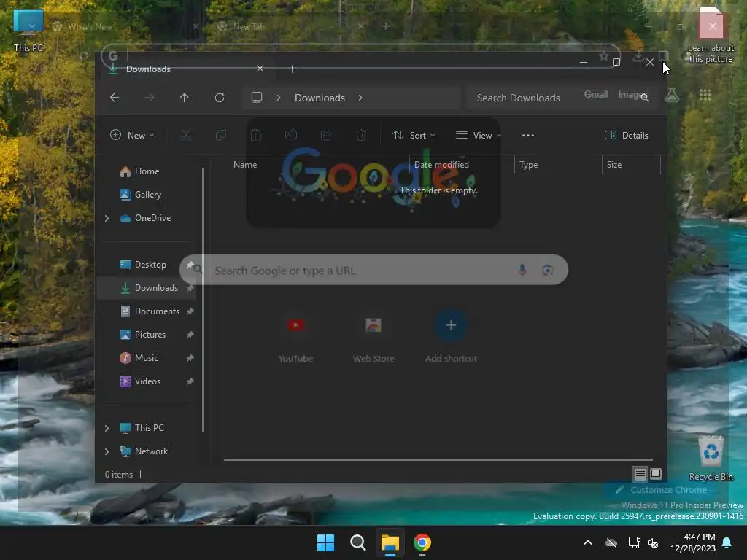Click the horizontal scrollbar in file list
The height and width of the screenshot is (560, 747).
point(438,460)
